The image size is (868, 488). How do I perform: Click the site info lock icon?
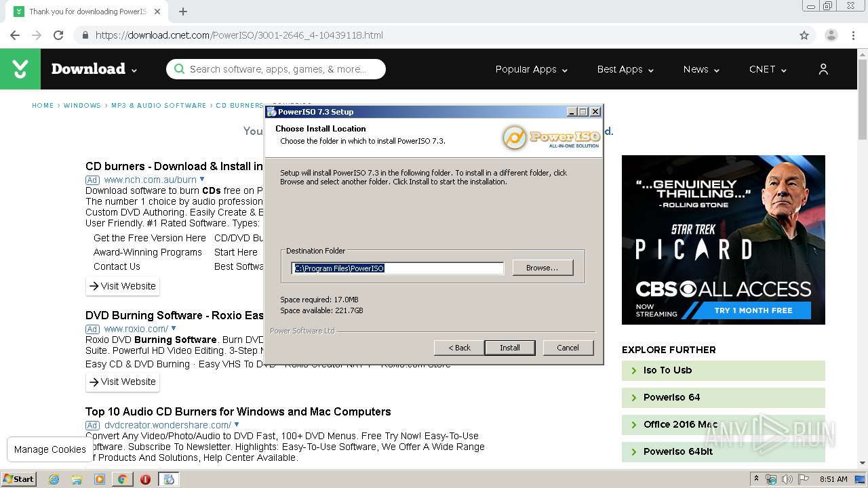pyautogui.click(x=85, y=35)
